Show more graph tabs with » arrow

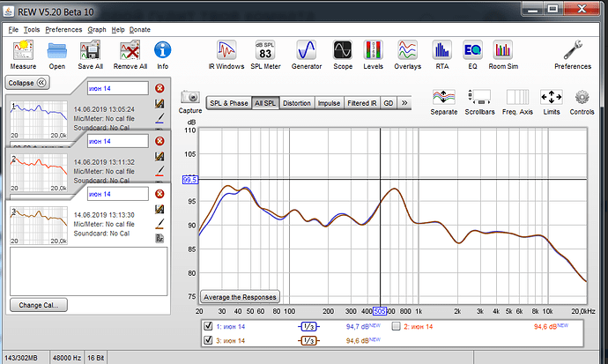coord(404,103)
